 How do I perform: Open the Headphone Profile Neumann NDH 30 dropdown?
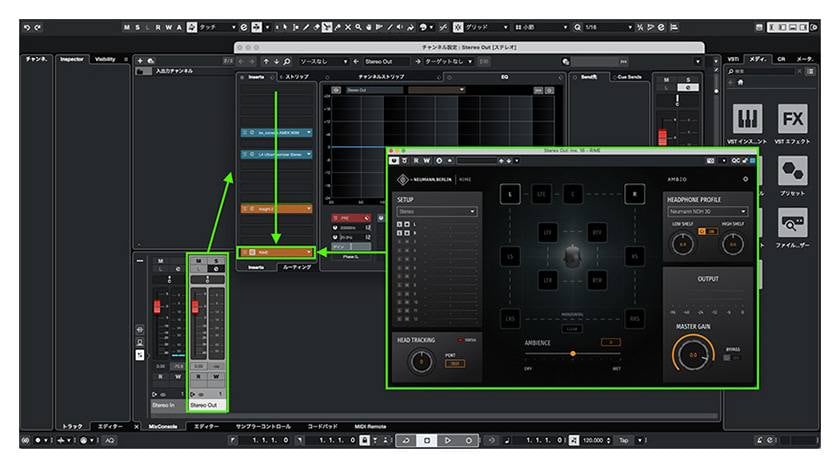[707, 212]
